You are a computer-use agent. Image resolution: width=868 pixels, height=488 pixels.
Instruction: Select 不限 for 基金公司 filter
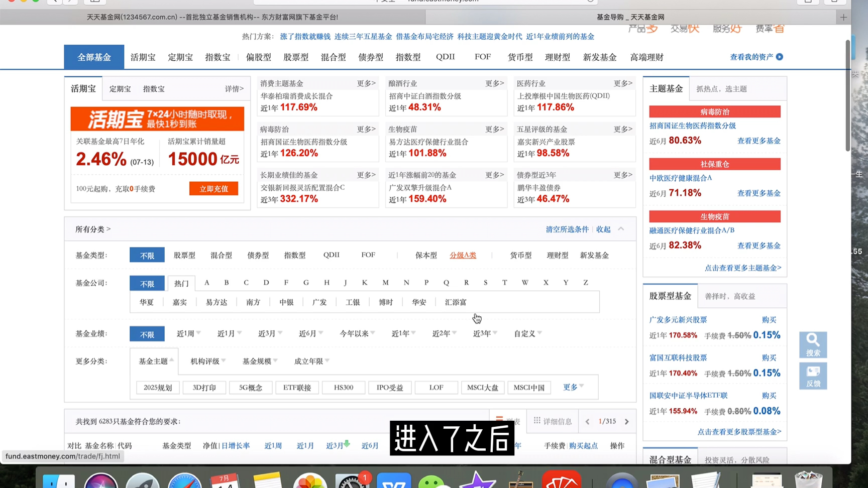[x=147, y=283]
